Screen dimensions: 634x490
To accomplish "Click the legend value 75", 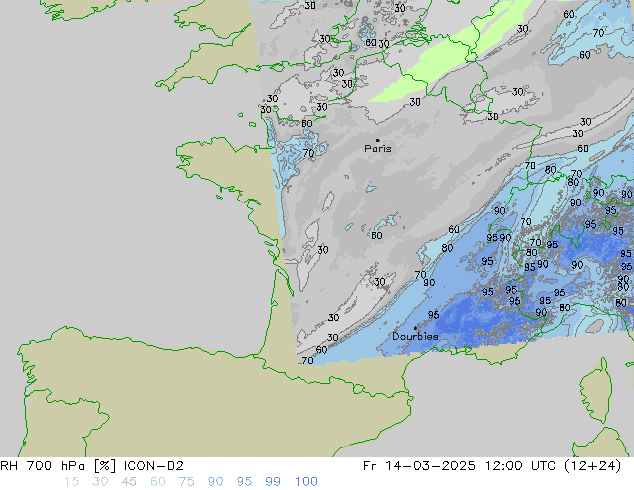I will click(186, 482).
